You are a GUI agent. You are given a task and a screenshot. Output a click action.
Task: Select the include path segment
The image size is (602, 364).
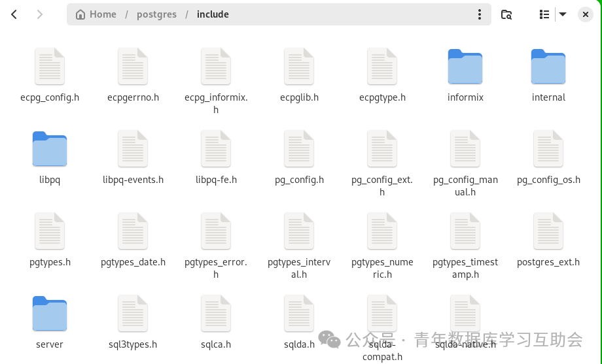tap(213, 14)
